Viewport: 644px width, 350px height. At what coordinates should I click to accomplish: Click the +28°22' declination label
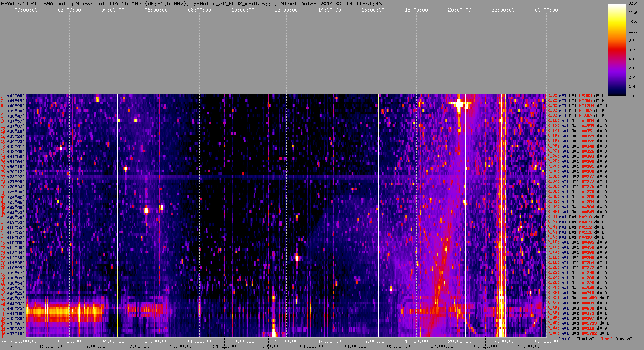click(16, 177)
